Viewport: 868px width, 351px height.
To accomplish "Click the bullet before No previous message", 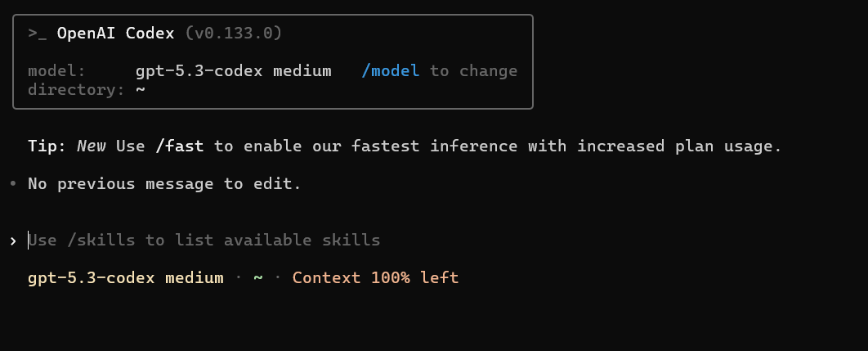I will click(13, 183).
